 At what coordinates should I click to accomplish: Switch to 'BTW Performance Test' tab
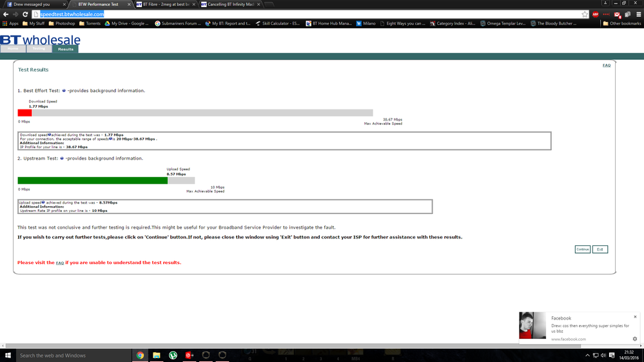(101, 4)
